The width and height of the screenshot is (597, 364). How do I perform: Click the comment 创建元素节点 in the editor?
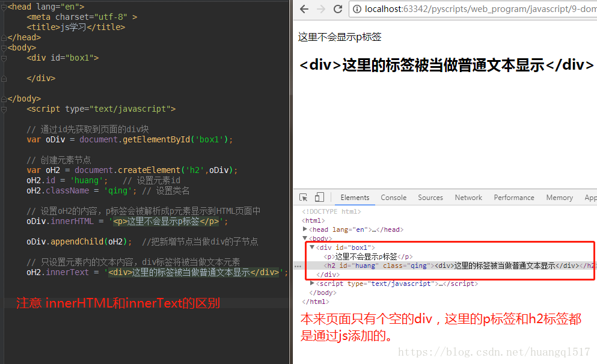pos(59,160)
